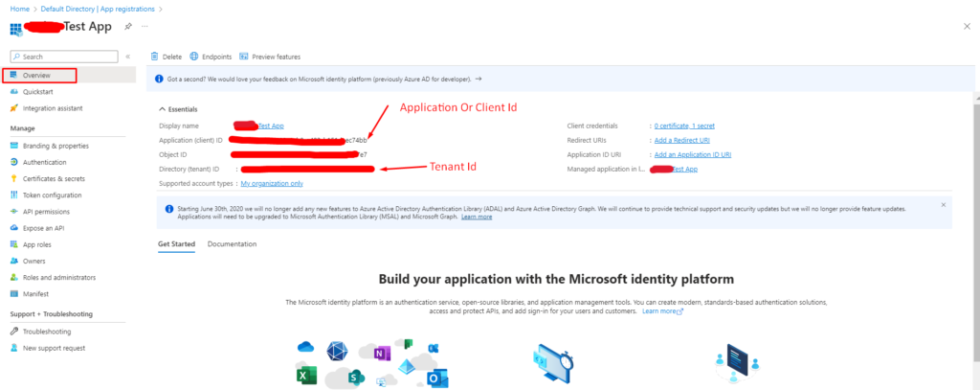This screenshot has width=980, height=390.
Task: Click the Preview features command bar button
Action: 270,57
